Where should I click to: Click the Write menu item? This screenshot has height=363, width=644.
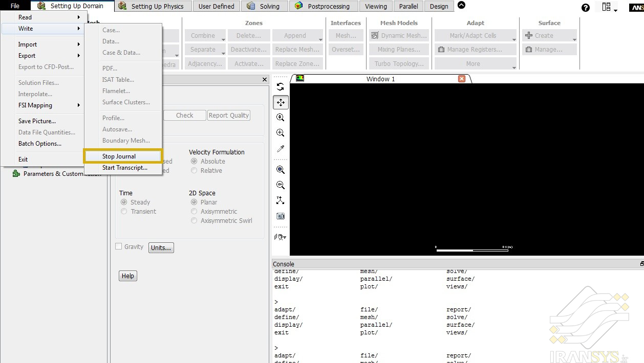(42, 29)
